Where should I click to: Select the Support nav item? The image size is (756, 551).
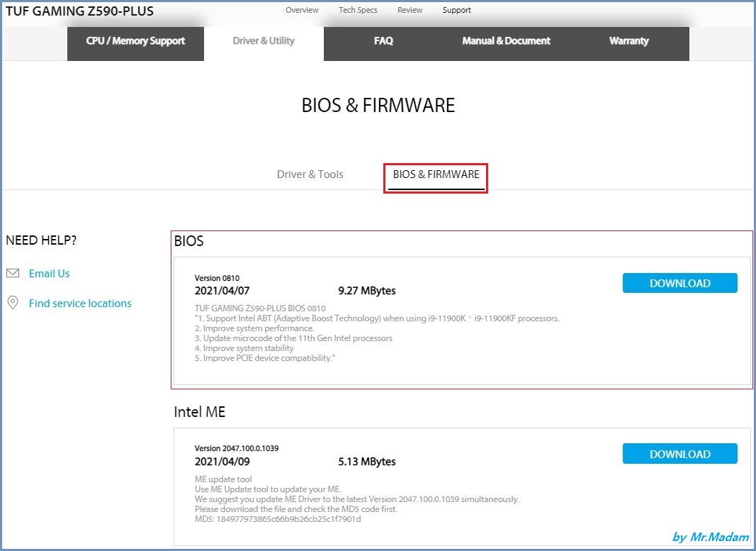(456, 10)
